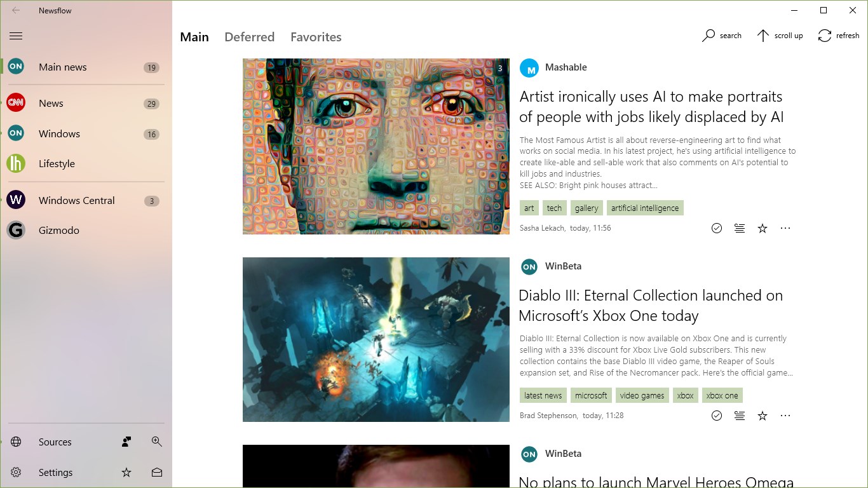The width and height of the screenshot is (868, 488).
Task: Open the Sources page
Action: pyautogui.click(x=55, y=442)
